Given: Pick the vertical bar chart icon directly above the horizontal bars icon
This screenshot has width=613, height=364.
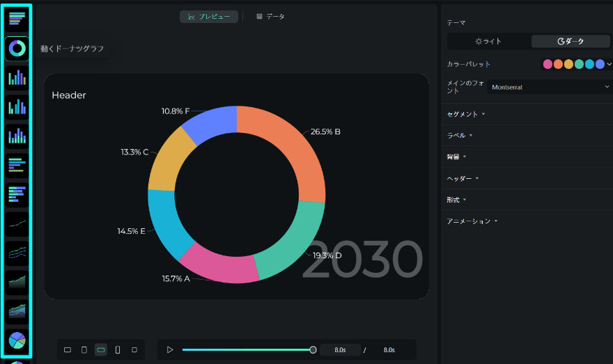Looking at the screenshot, I should 17,136.
